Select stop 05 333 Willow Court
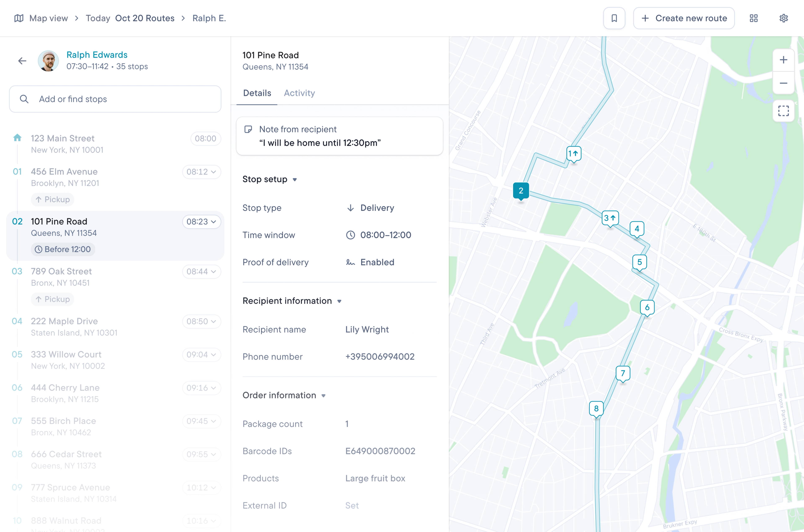Screen dimensions: 804x532 [x=115, y=360]
